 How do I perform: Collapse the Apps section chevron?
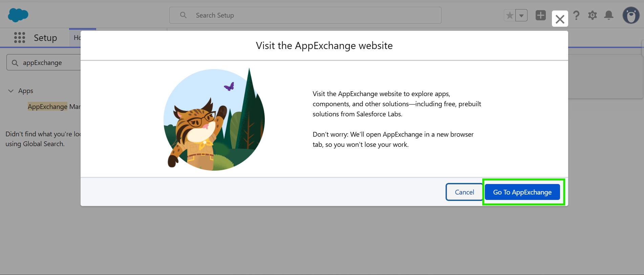[x=11, y=91]
